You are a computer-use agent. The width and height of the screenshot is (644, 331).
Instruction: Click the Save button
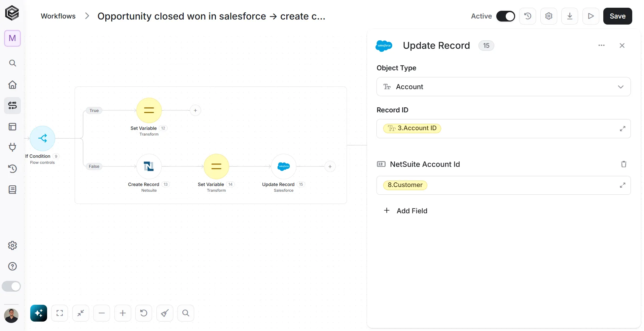click(617, 16)
